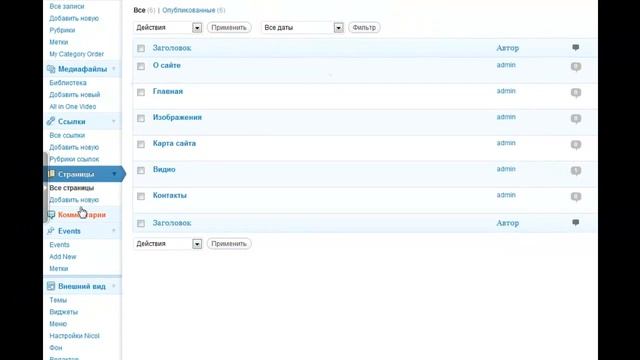Click the comment bubble in Изображения row
This screenshot has width=640, height=360.
pos(576,119)
